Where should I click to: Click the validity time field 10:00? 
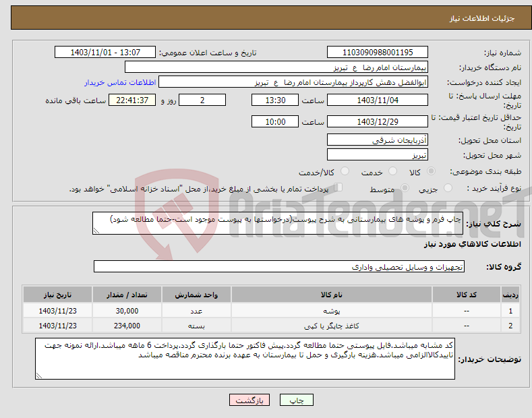tap(275, 121)
